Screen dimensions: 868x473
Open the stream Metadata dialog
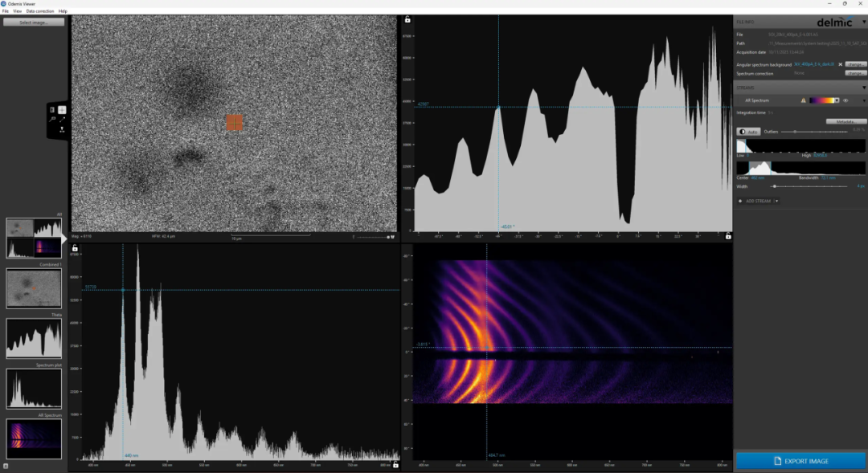[x=845, y=121]
